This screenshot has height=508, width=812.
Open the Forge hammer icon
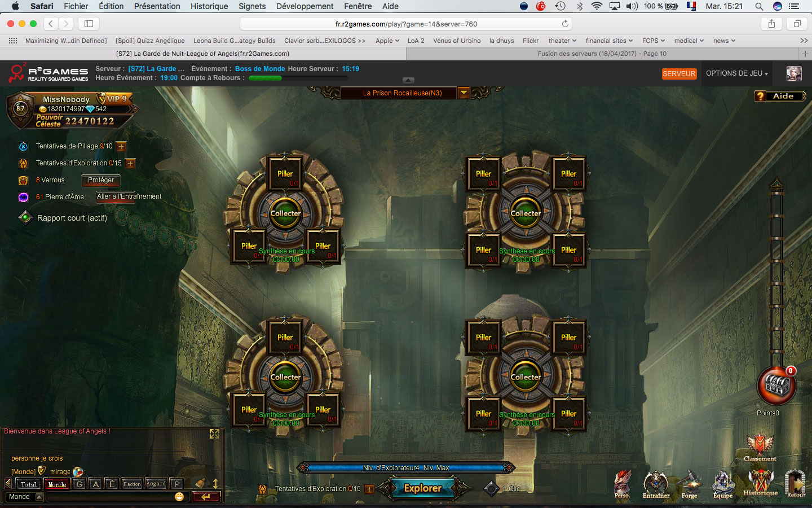coord(689,483)
